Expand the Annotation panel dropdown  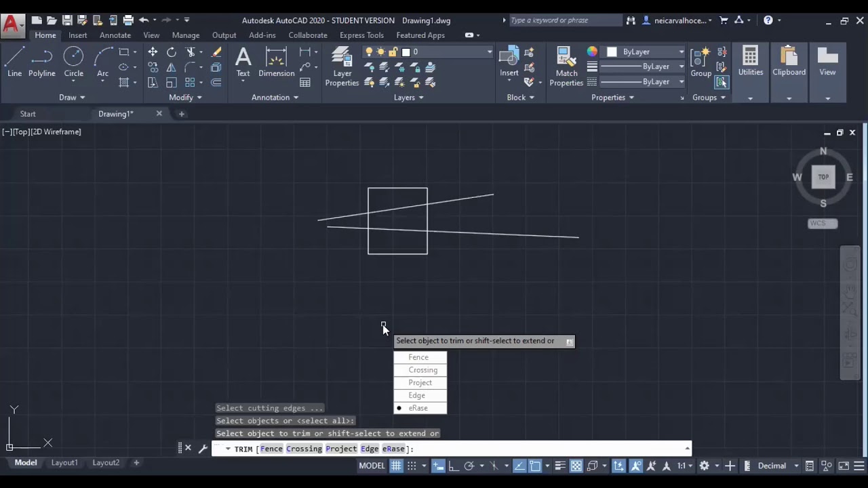[275, 98]
